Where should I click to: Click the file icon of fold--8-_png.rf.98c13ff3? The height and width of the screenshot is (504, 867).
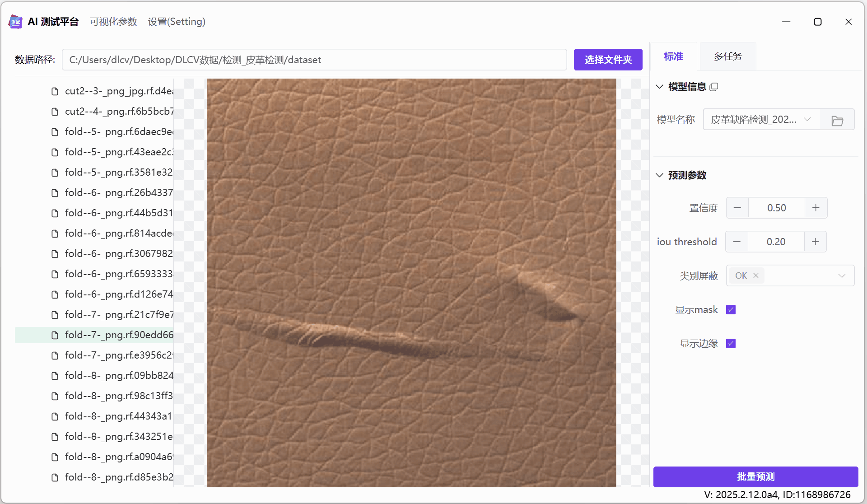[x=55, y=396]
